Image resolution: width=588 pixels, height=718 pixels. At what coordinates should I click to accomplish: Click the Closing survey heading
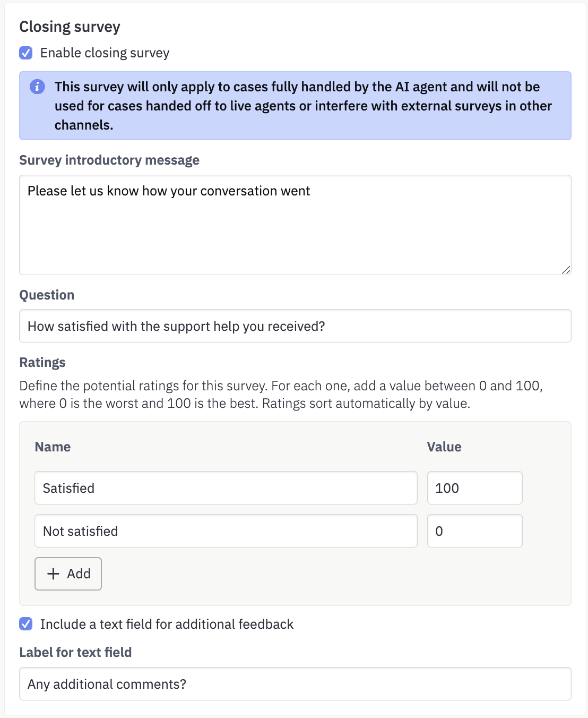pos(70,27)
